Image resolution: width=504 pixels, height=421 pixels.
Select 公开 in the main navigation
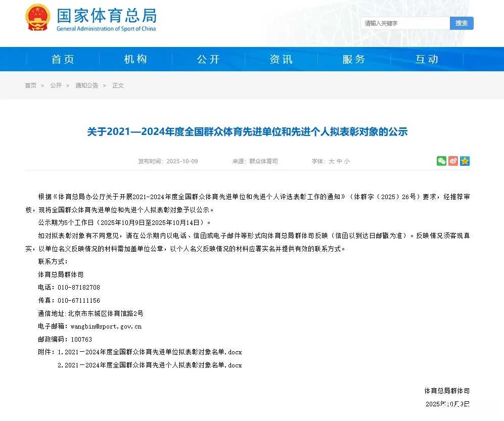tap(208, 59)
